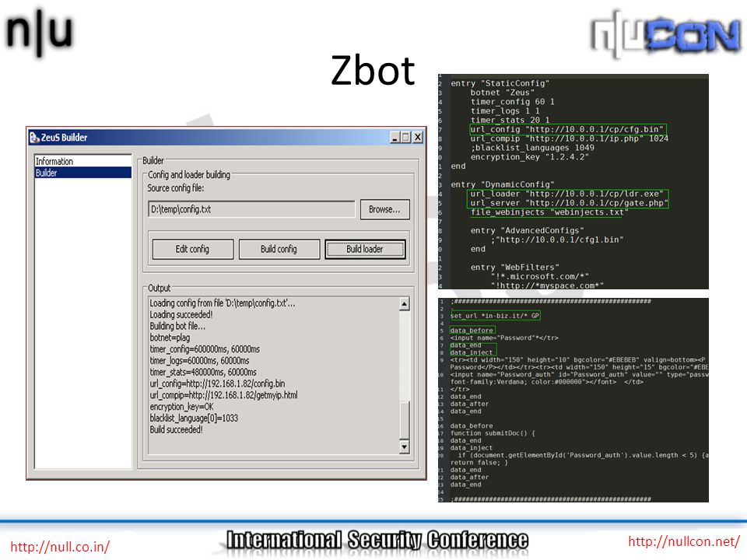Click the Output scrollbar thumb
Image resolution: width=747 pixels, height=560 pixels.
404,421
